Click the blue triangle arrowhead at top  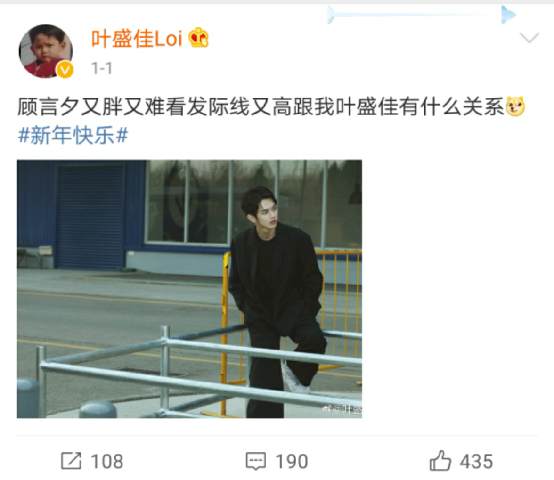pos(508,15)
